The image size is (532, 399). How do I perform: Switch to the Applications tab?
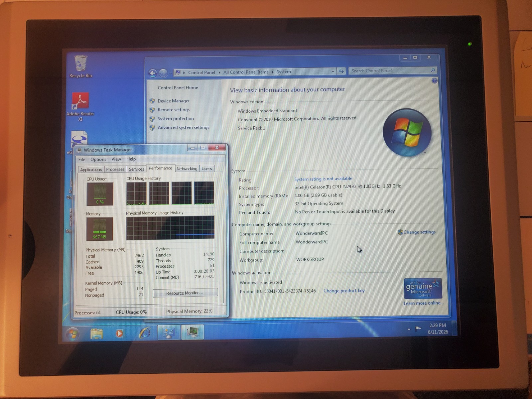point(91,170)
